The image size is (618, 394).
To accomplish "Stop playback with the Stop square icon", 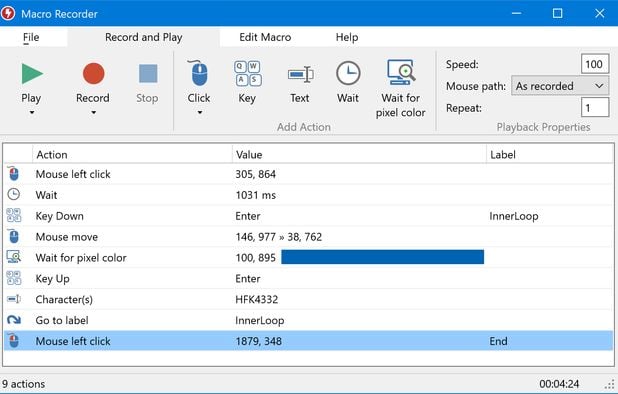I will [x=148, y=74].
